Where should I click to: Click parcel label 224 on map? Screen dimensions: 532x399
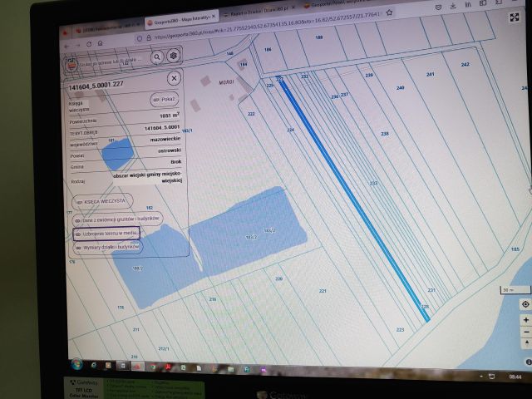(x=290, y=130)
